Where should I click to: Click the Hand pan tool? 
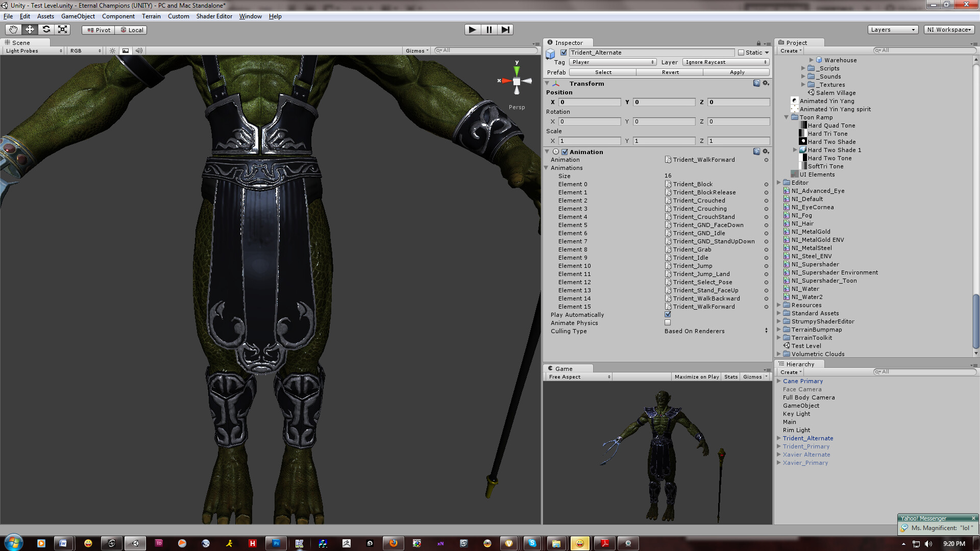coord(13,30)
